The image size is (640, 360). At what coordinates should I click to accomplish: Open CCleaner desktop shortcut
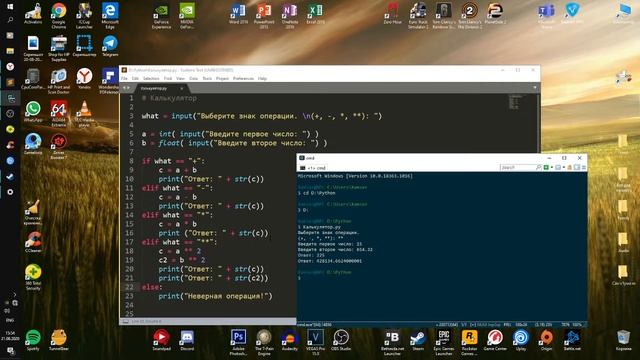(x=33, y=242)
